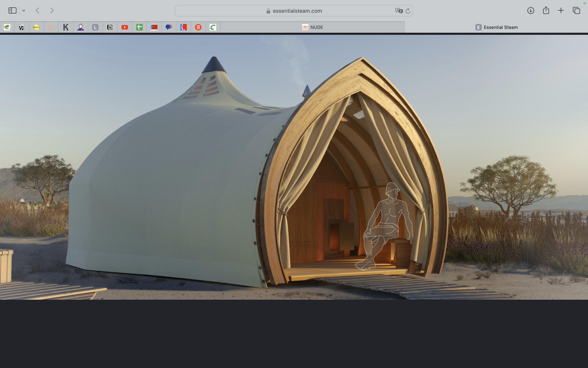This screenshot has width=588, height=368.
Task: Click the essentialsteam.com address field
Action: pos(297,11)
